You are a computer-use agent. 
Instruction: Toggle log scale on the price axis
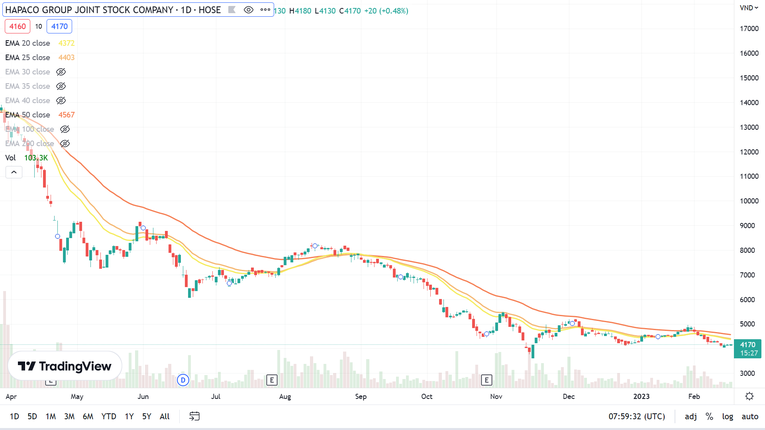click(x=727, y=416)
